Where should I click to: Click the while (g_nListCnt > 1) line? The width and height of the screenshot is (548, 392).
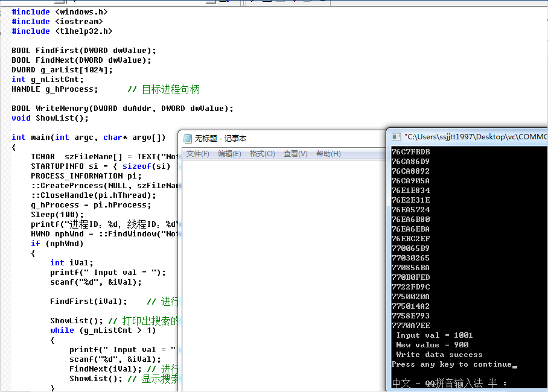pyautogui.click(x=103, y=330)
